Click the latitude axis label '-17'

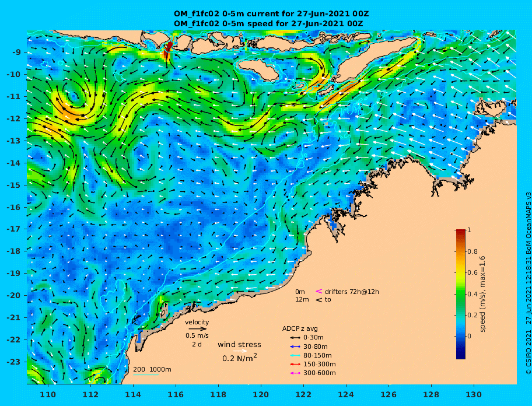pos(14,229)
